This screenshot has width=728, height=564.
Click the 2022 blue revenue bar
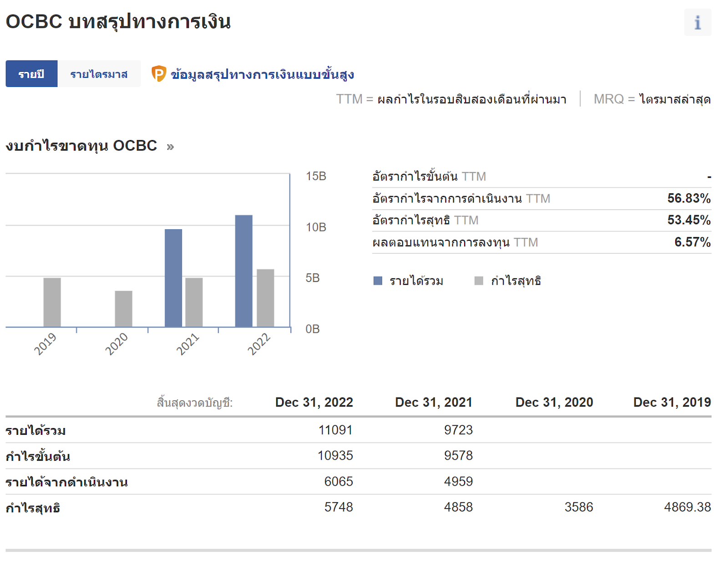pyautogui.click(x=243, y=271)
